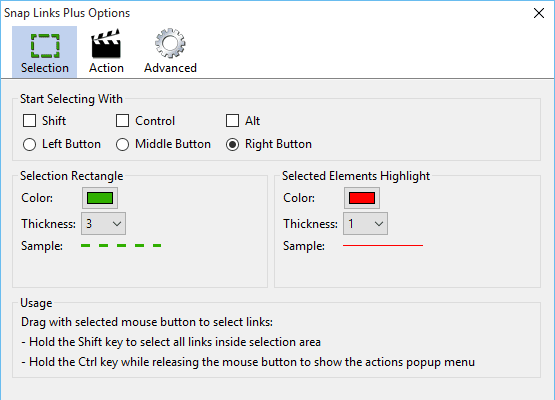Enable the Shift modifier checkbox
The height and width of the screenshot is (400, 555).
[29, 121]
